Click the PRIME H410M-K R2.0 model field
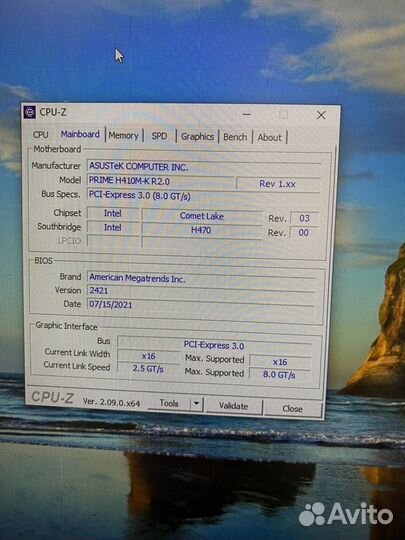The height and width of the screenshot is (540, 405). [160, 181]
